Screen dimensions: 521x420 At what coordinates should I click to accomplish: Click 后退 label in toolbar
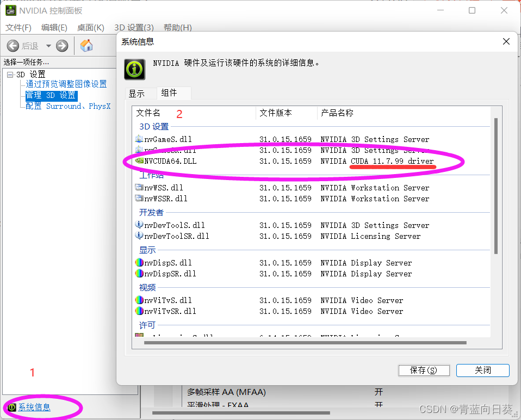click(30, 46)
